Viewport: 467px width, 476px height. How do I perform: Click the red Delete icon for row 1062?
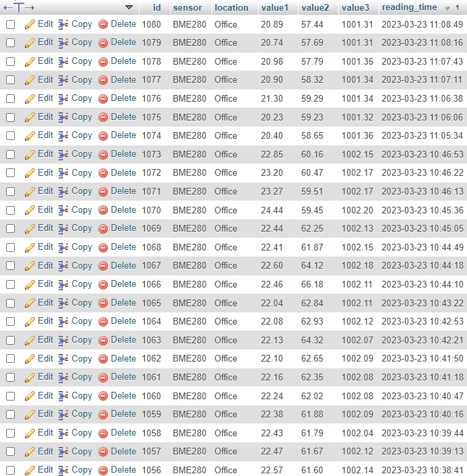(103, 359)
